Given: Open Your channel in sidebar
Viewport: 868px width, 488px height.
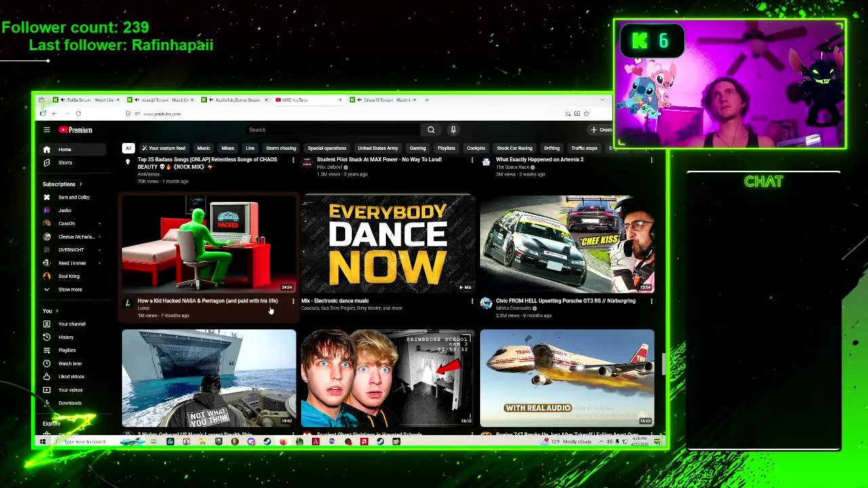Looking at the screenshot, I should (x=73, y=324).
